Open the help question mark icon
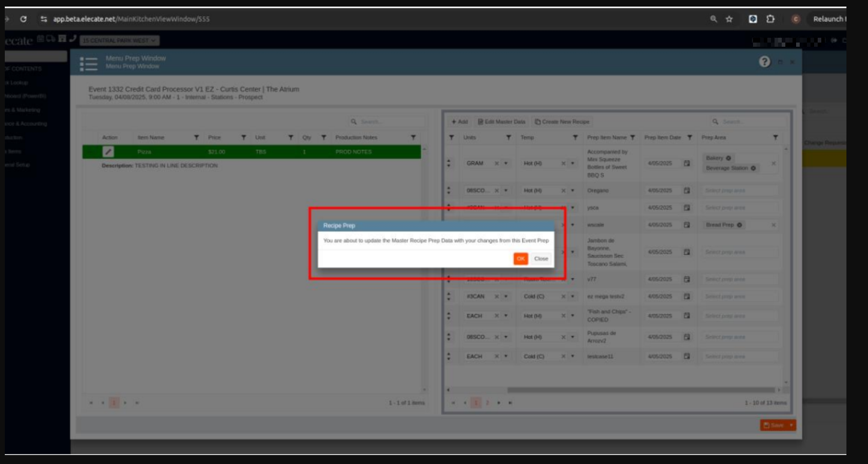 [764, 62]
